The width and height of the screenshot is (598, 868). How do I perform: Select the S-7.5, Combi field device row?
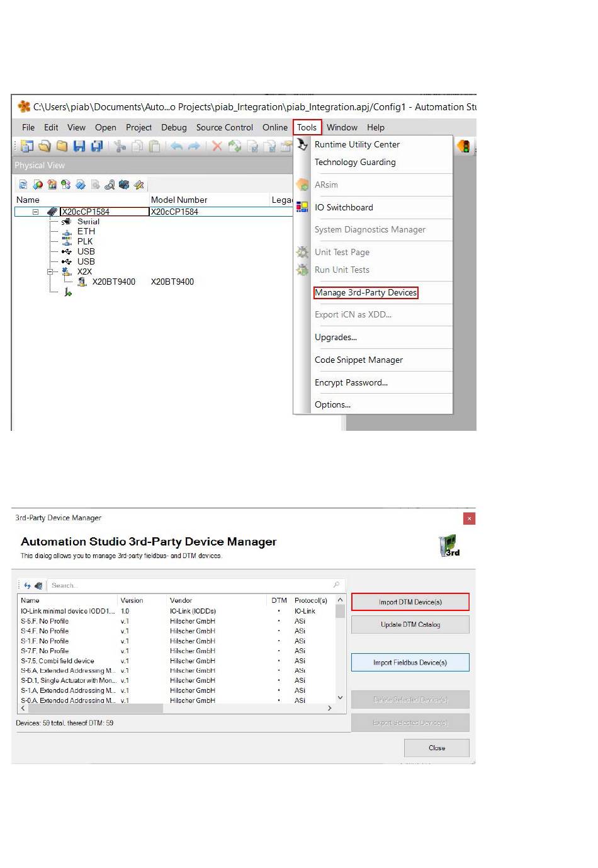pyautogui.click(x=177, y=661)
